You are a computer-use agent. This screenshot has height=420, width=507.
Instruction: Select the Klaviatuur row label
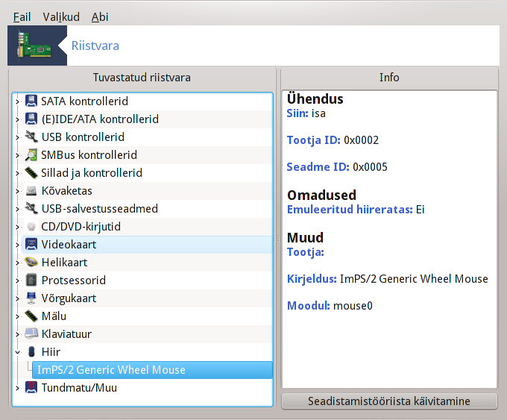[66, 333]
